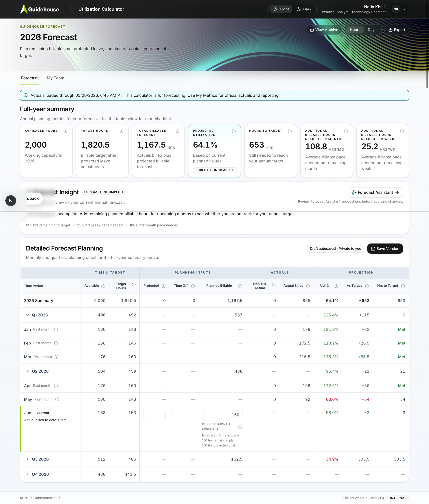This screenshot has height=504, width=429.
Task: Open user menu chevron next to NK
Action: tap(404, 9)
